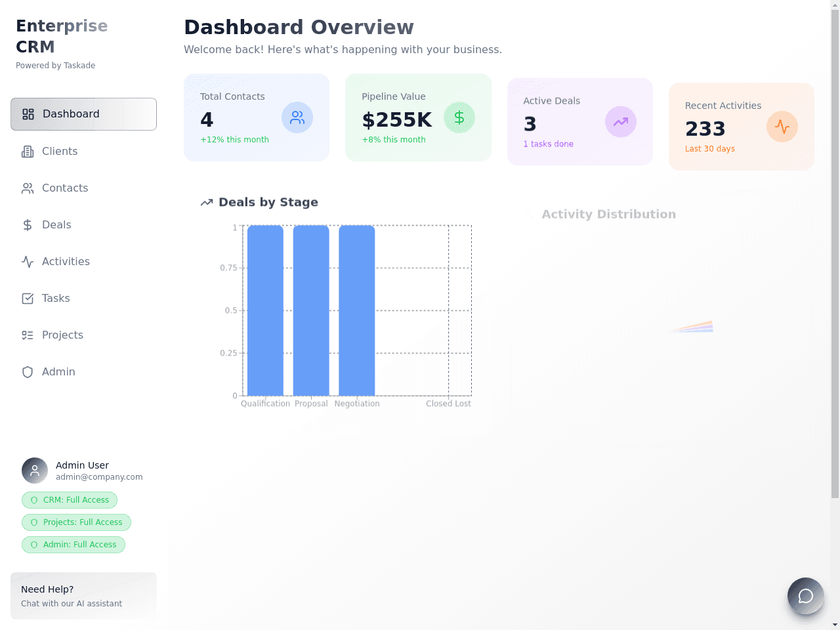Click the Powered by Taskade text
The height and width of the screenshot is (630, 840).
tap(56, 66)
